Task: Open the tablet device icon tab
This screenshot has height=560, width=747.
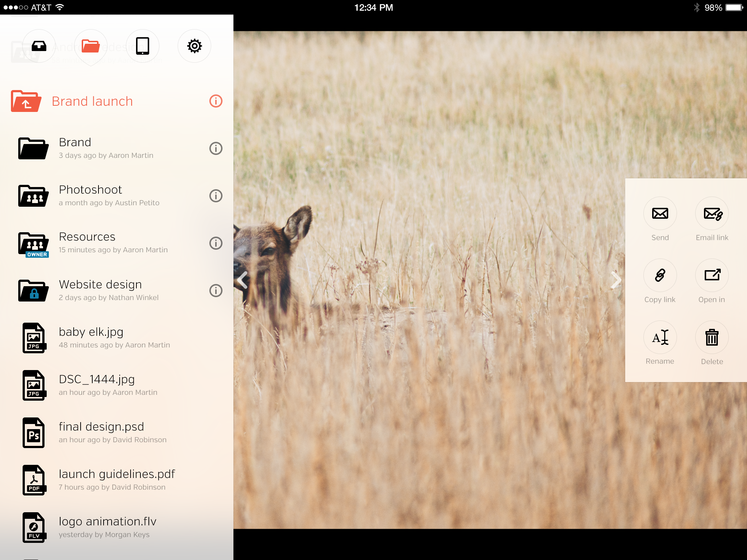Action: tap(143, 46)
